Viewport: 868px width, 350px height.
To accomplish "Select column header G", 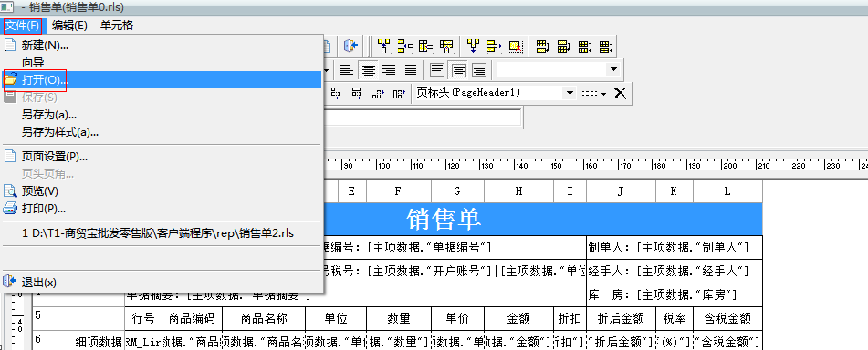I will (x=457, y=191).
